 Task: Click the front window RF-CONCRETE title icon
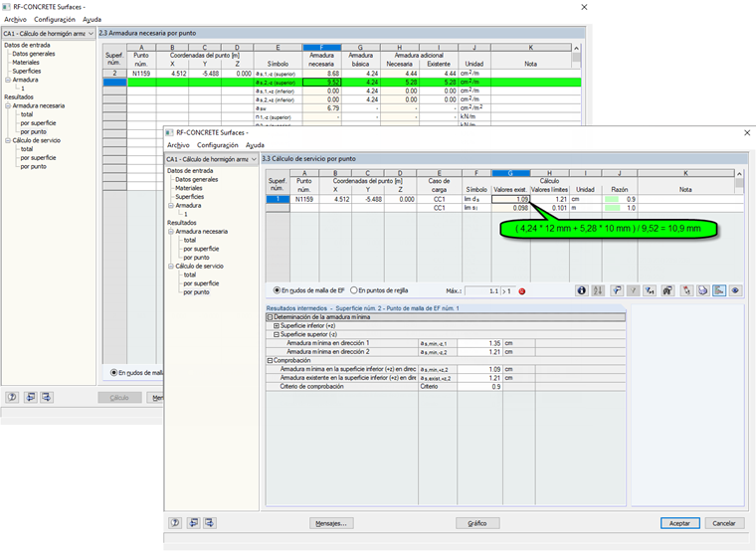click(170, 132)
